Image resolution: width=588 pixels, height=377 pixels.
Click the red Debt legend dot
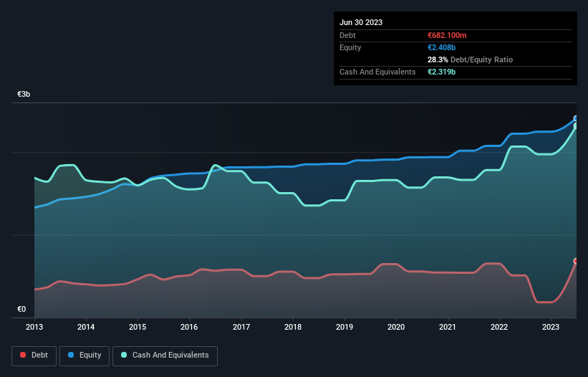[23, 355]
